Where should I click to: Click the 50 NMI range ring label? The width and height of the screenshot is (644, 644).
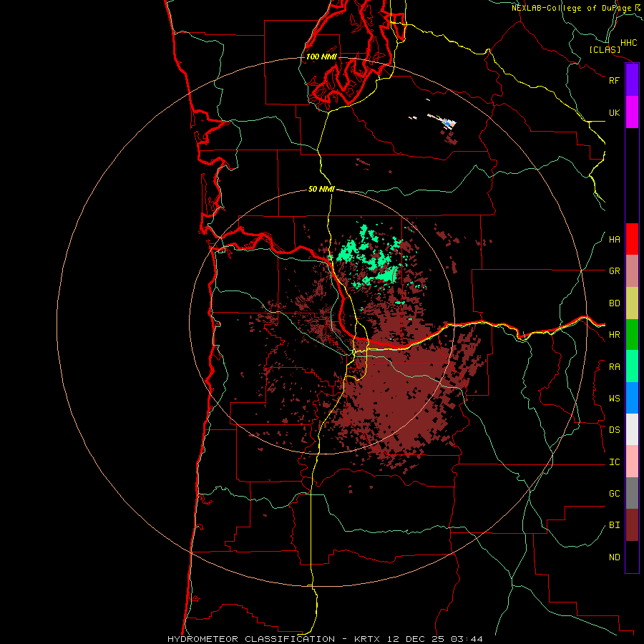pos(321,189)
